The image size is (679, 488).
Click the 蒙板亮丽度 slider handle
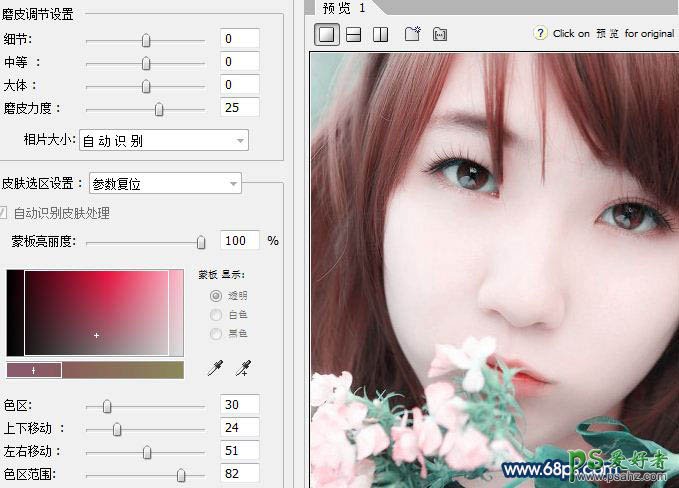click(201, 242)
